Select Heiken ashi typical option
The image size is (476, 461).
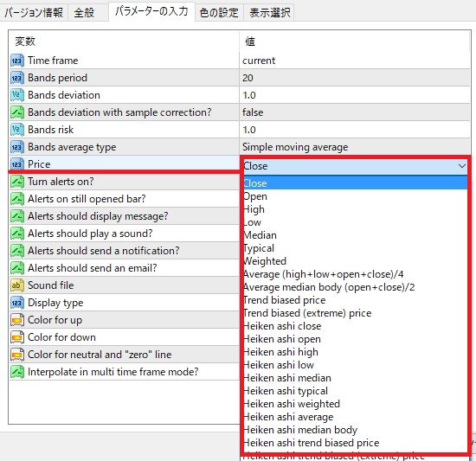pyautogui.click(x=355, y=391)
